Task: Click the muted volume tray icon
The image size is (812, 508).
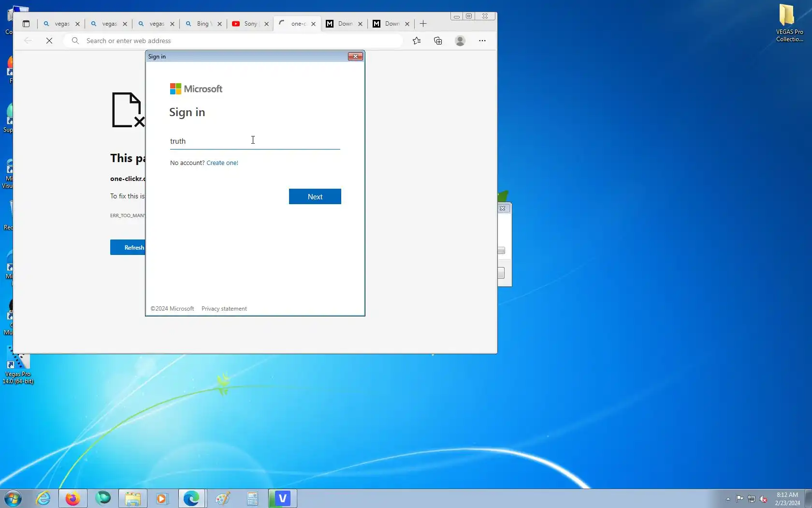Action: pyautogui.click(x=764, y=499)
